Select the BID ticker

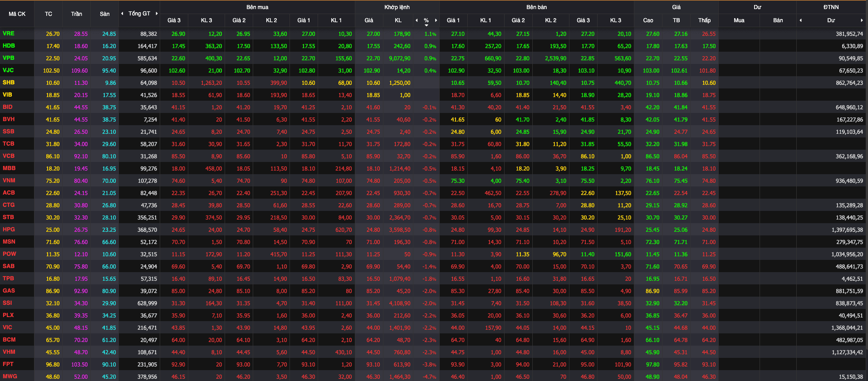(x=8, y=107)
